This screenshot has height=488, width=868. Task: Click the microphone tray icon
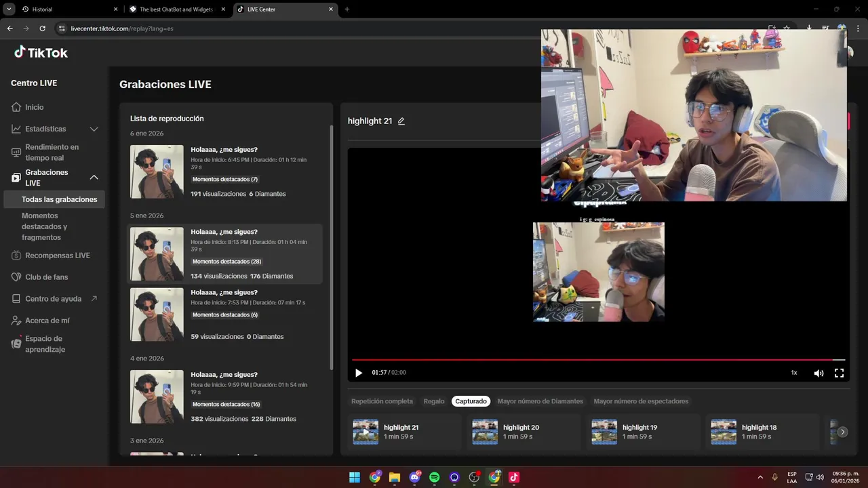774,477
